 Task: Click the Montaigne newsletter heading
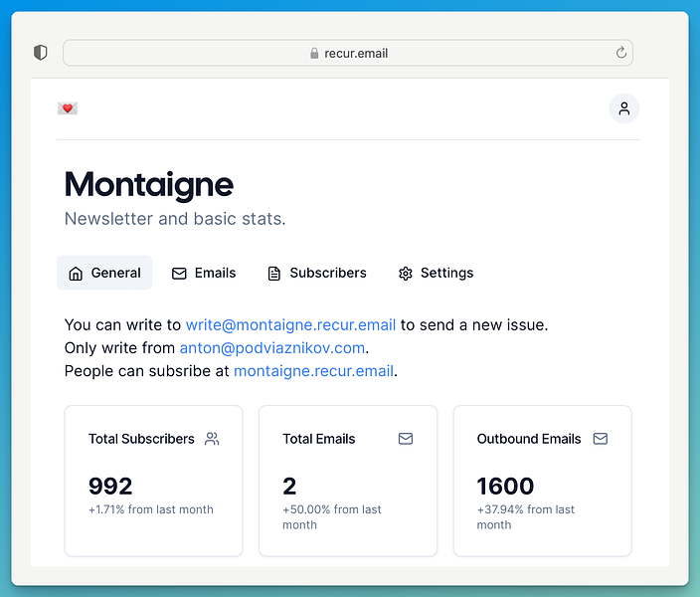pyautogui.click(x=149, y=185)
